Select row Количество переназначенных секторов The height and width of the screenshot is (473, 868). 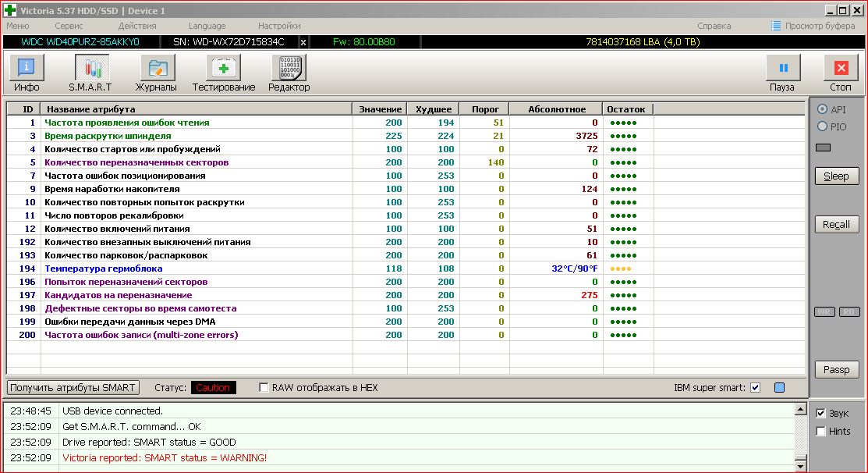(406, 162)
